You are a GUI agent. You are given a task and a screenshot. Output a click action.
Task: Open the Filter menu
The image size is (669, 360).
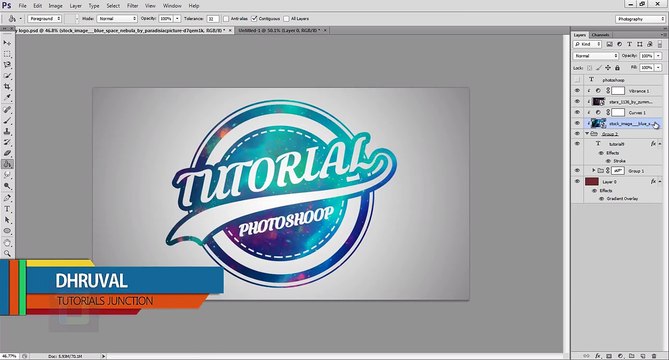(133, 6)
